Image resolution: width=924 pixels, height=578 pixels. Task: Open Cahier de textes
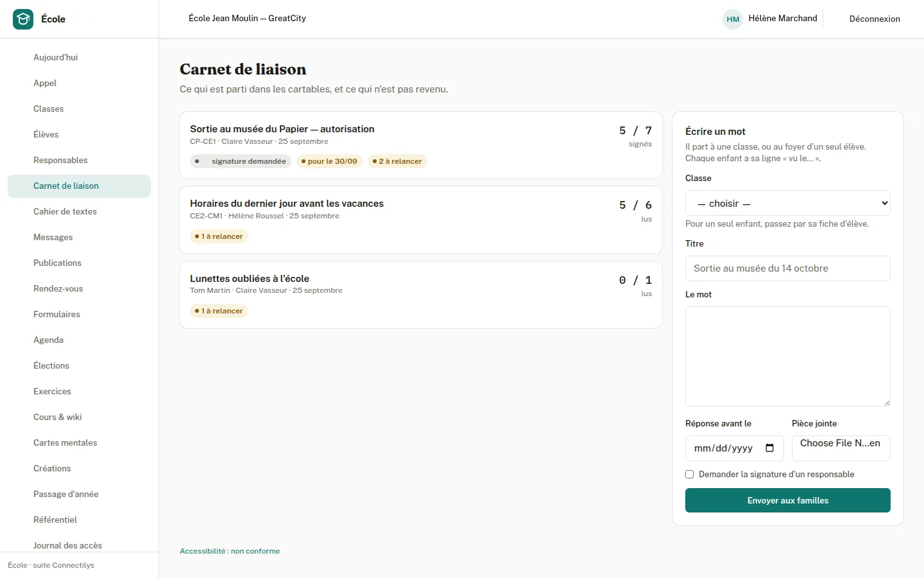point(79,211)
